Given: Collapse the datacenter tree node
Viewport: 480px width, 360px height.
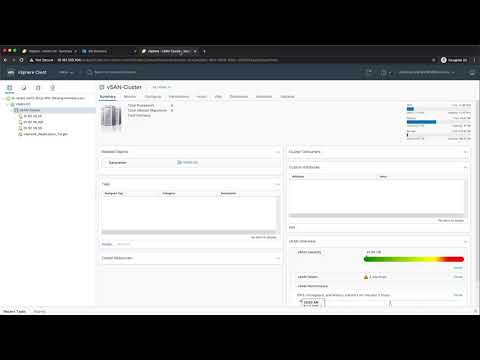Looking at the screenshot, I should (8, 104).
